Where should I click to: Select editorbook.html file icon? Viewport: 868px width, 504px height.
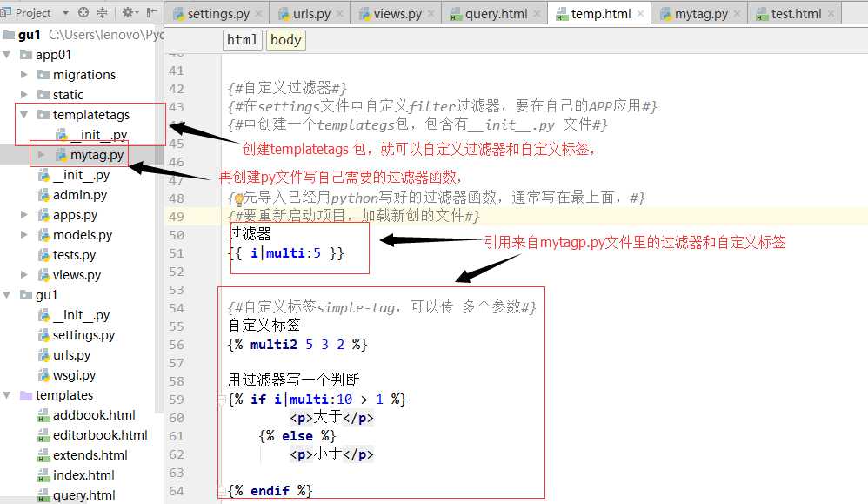click(43, 435)
